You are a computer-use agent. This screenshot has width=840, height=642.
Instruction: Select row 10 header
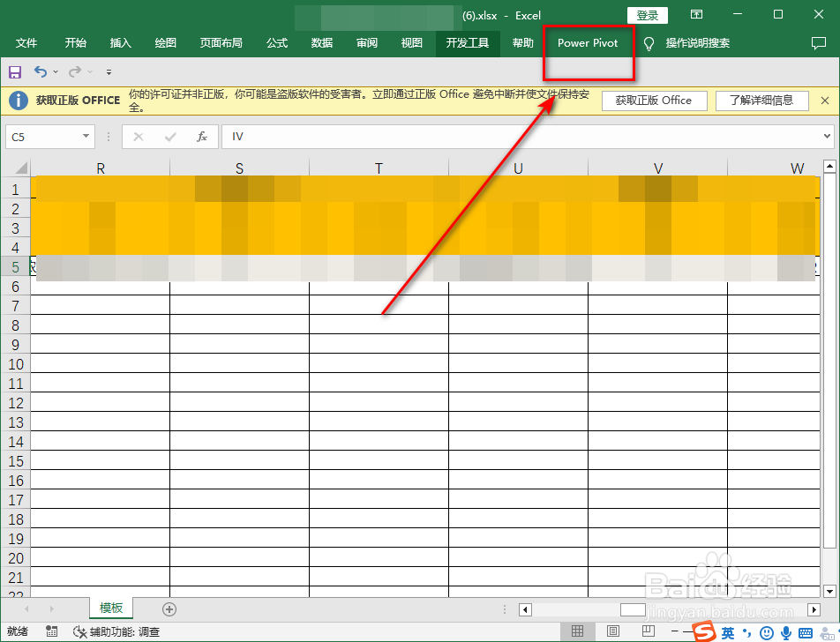(16, 364)
